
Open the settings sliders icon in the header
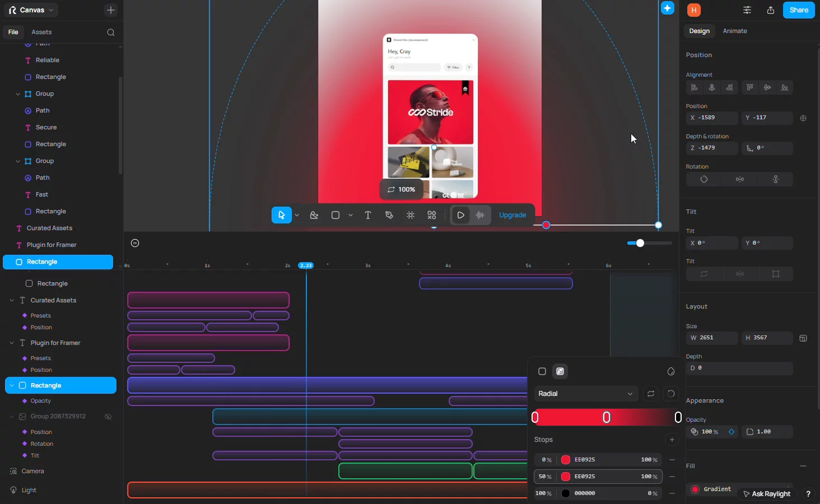coord(747,10)
